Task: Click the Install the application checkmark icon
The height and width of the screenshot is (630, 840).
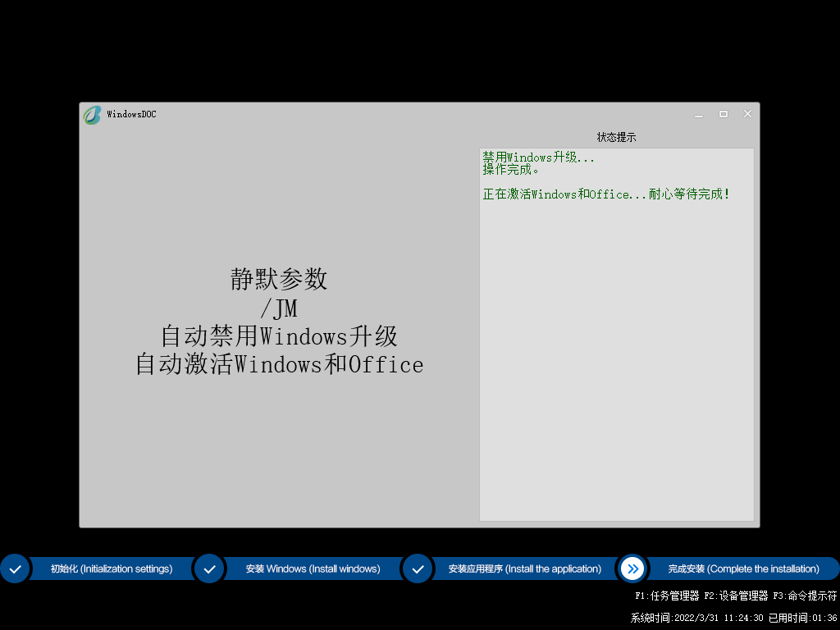Action: click(418, 569)
